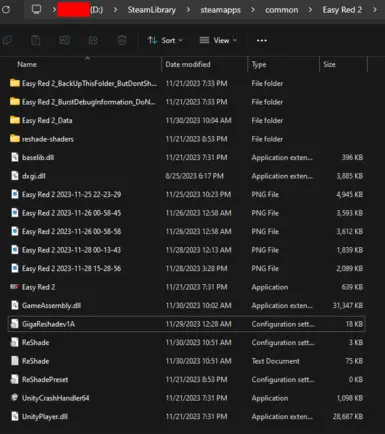
Task: Select the reshade-shaders folder icon
Action: click(x=15, y=139)
